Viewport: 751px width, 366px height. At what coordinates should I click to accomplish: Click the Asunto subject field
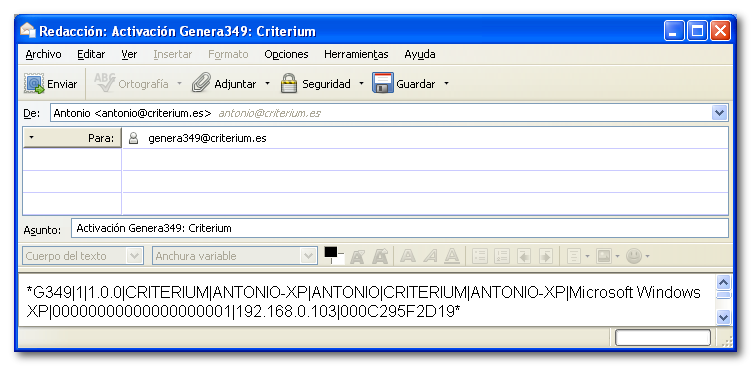pyautogui.click(x=400, y=228)
